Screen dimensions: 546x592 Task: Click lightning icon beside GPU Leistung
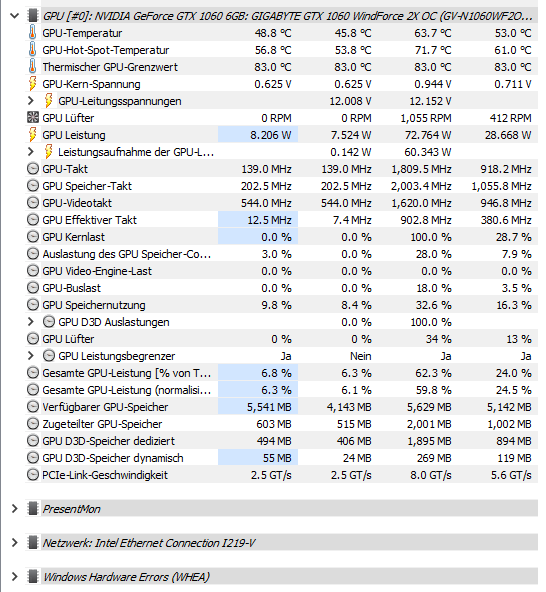coord(33,135)
